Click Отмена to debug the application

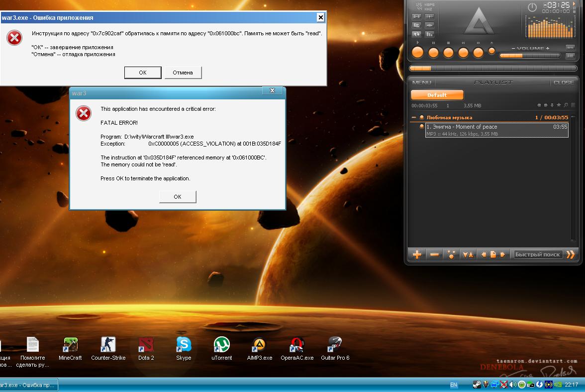click(x=183, y=73)
